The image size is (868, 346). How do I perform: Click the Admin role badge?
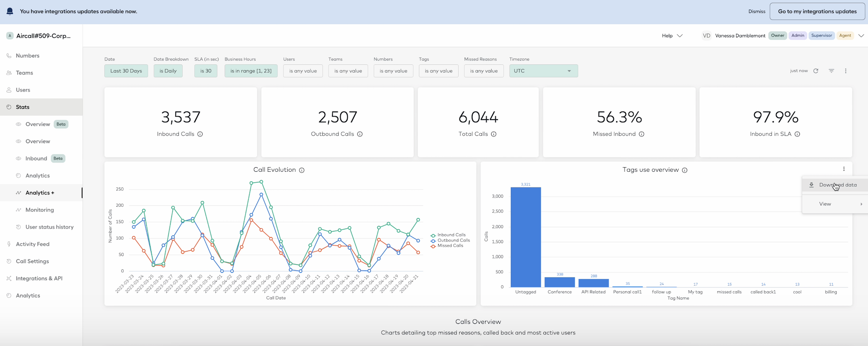(x=798, y=36)
